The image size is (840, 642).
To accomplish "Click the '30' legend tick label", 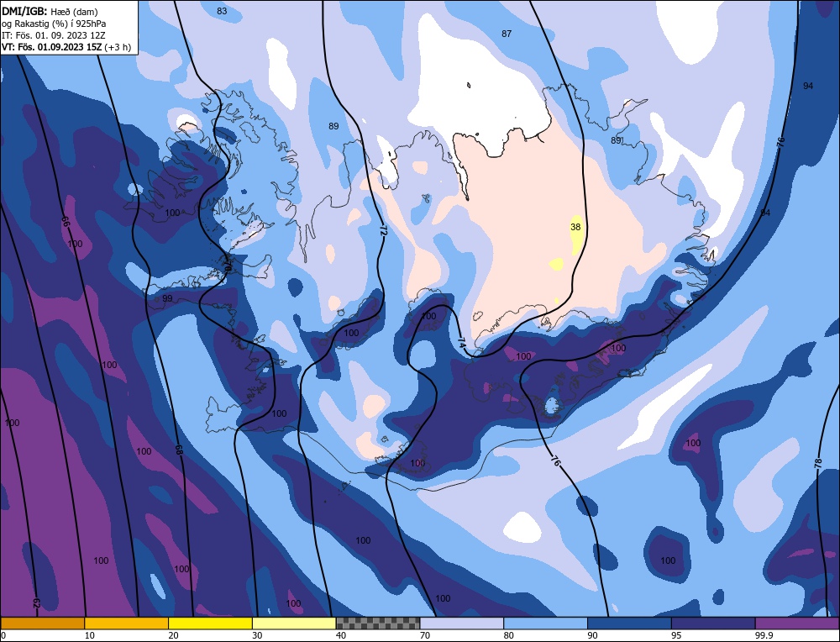I will [x=258, y=635].
